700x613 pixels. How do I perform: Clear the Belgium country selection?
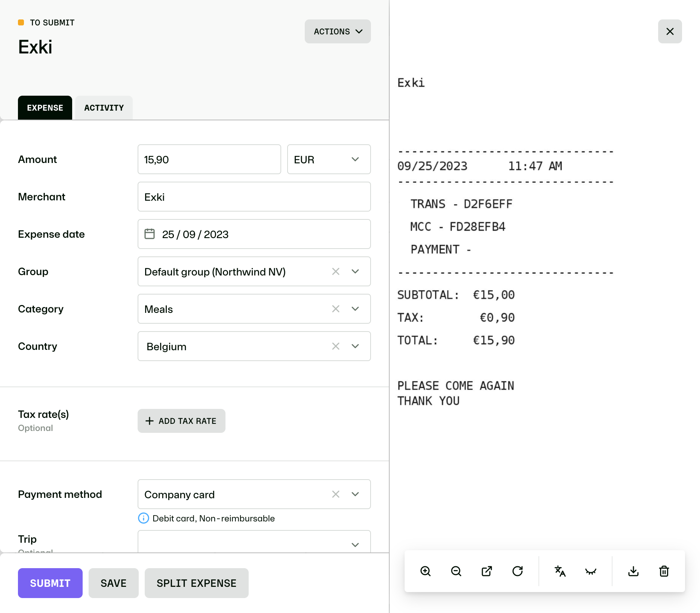pos(336,346)
